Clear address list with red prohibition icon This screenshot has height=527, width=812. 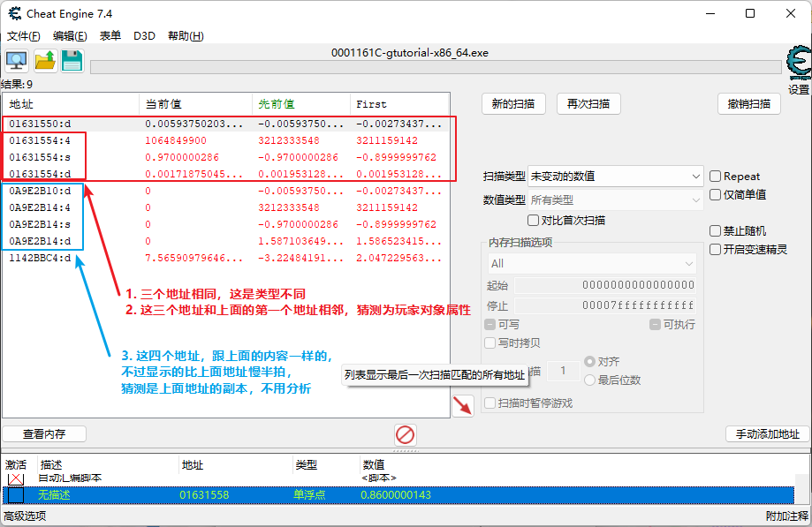coord(405,435)
